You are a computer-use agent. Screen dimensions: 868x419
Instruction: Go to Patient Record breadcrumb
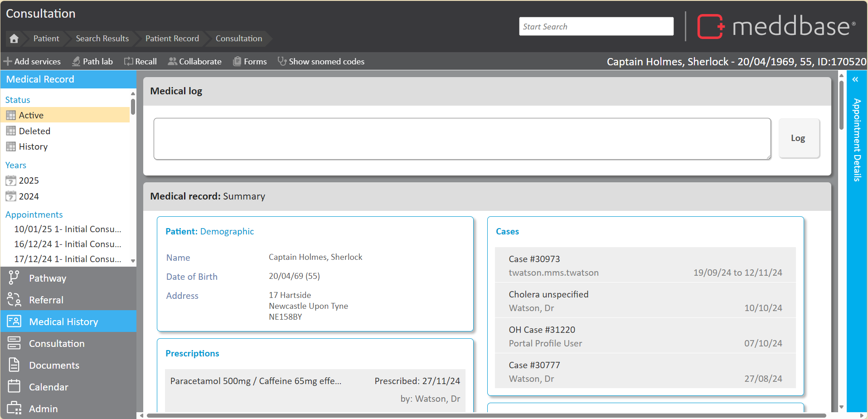172,39
